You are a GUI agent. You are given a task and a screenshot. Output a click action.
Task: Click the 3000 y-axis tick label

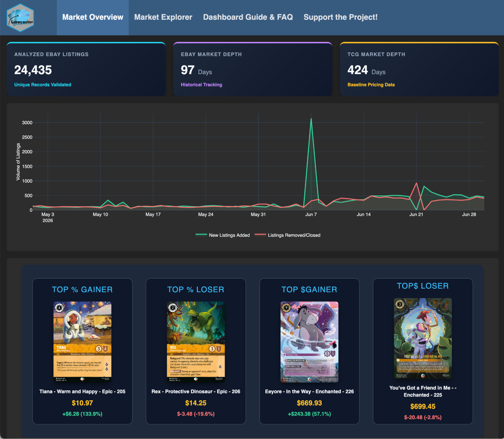tap(27, 123)
